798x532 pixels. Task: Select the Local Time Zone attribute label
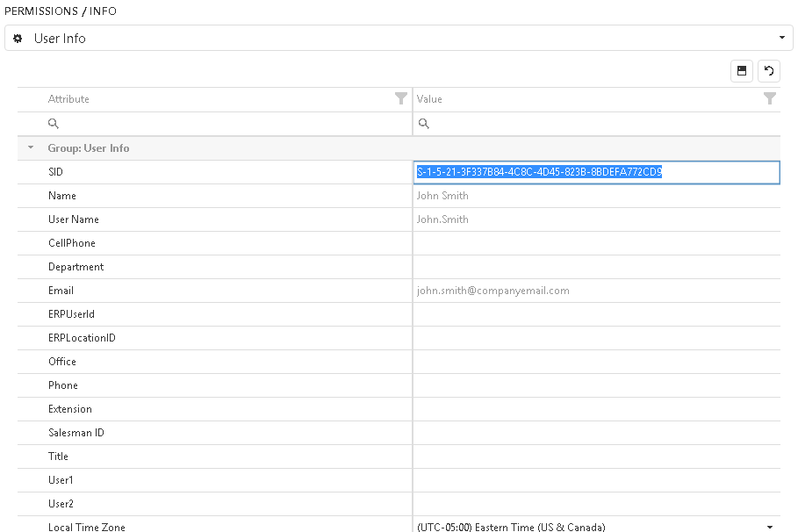pyautogui.click(x=87, y=527)
